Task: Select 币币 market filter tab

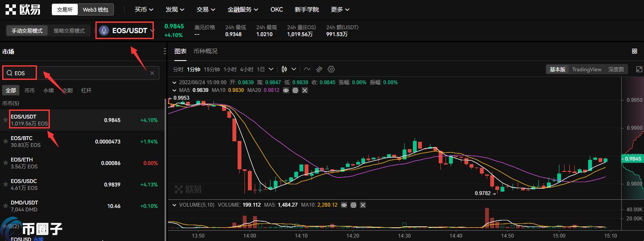Action: coord(30,91)
